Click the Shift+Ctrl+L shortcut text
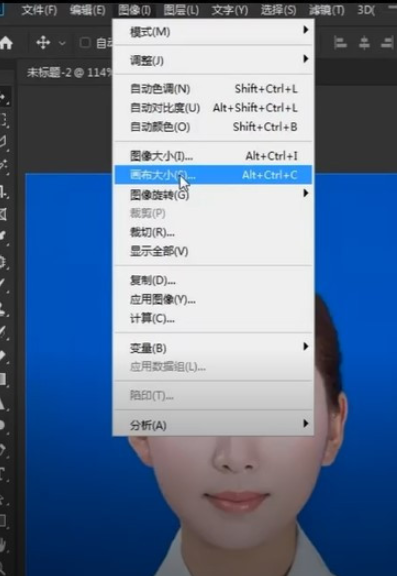 coord(266,89)
